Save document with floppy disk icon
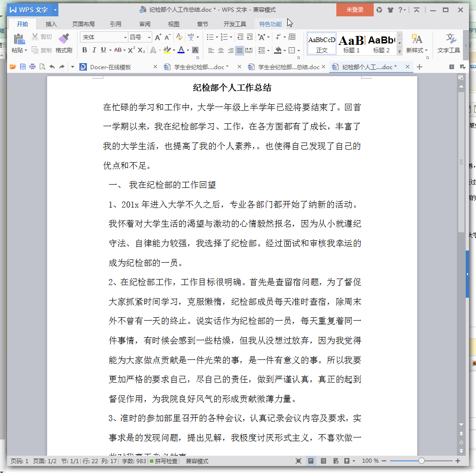Viewport: 476px width, 473px height. pyautogui.click(x=23, y=67)
